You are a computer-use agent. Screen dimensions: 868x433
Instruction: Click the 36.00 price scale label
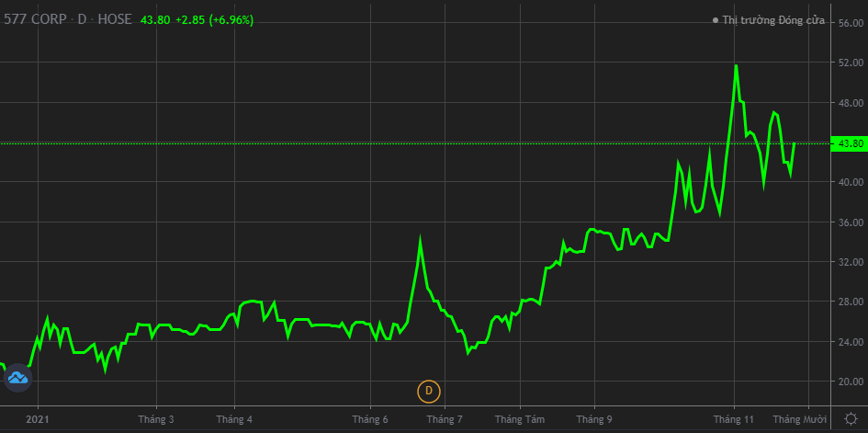point(851,222)
